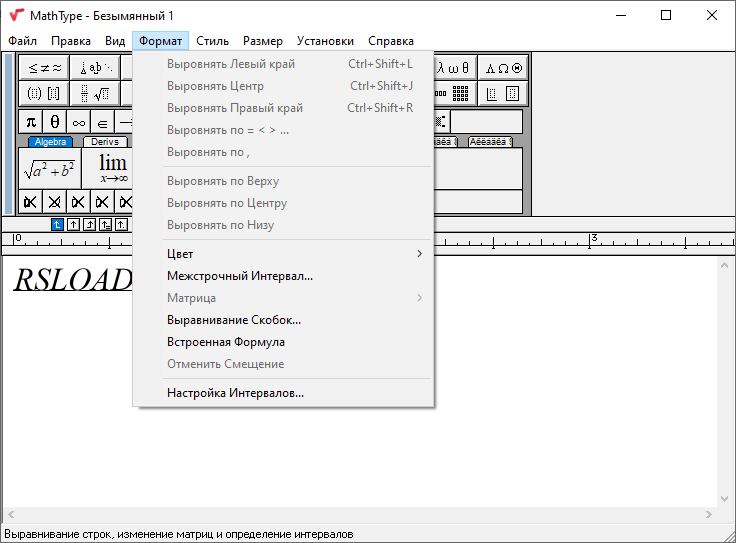Expand the greyed-out Матрица submenu
The height and width of the screenshot is (543, 736).
(x=283, y=298)
